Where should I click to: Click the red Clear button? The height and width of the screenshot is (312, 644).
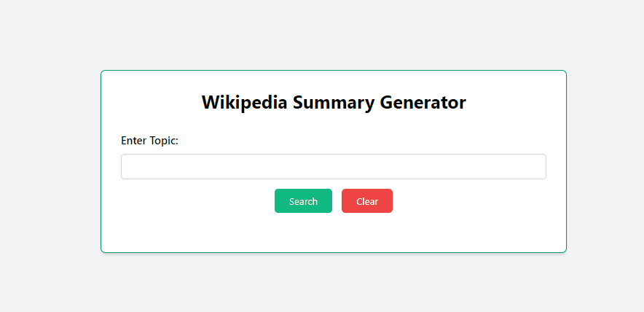pos(367,201)
